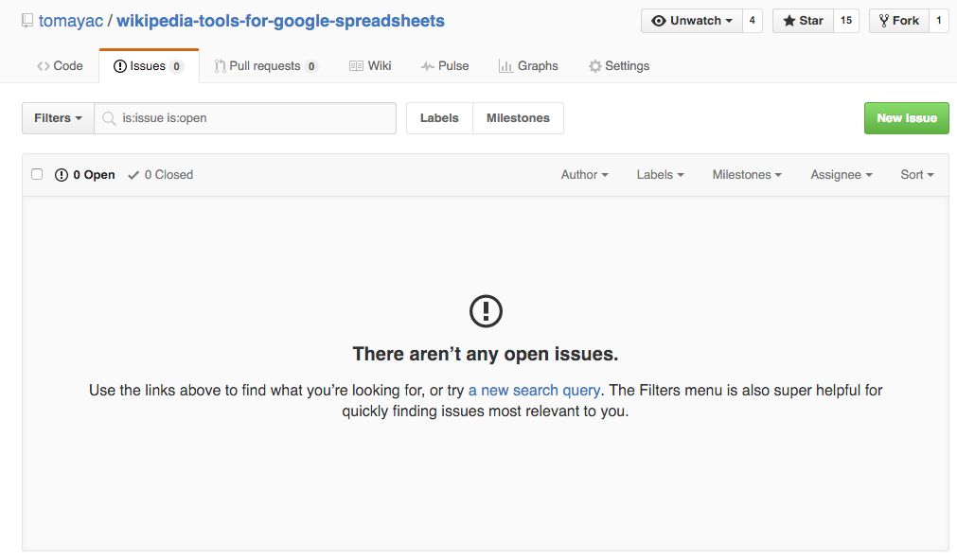Click the search magnifier icon
This screenshot has width=957, height=560.
(109, 118)
